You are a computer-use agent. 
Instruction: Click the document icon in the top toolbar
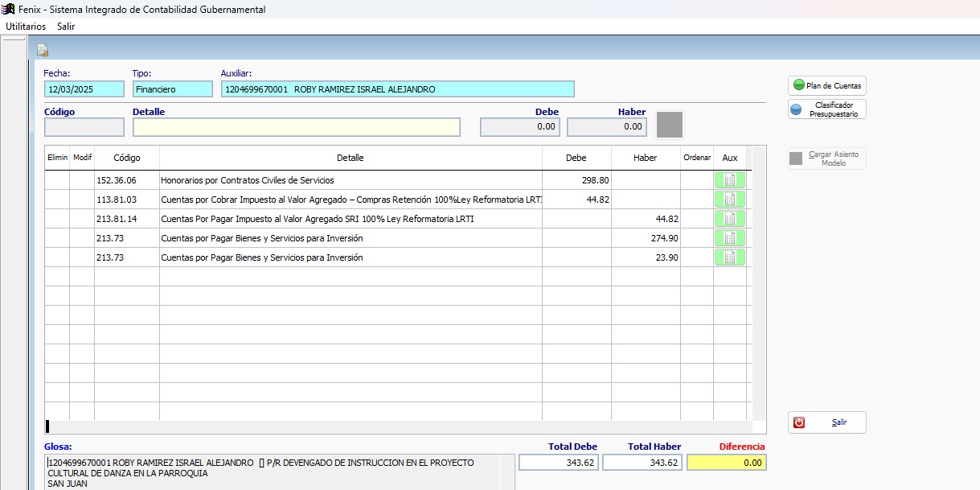click(x=43, y=50)
